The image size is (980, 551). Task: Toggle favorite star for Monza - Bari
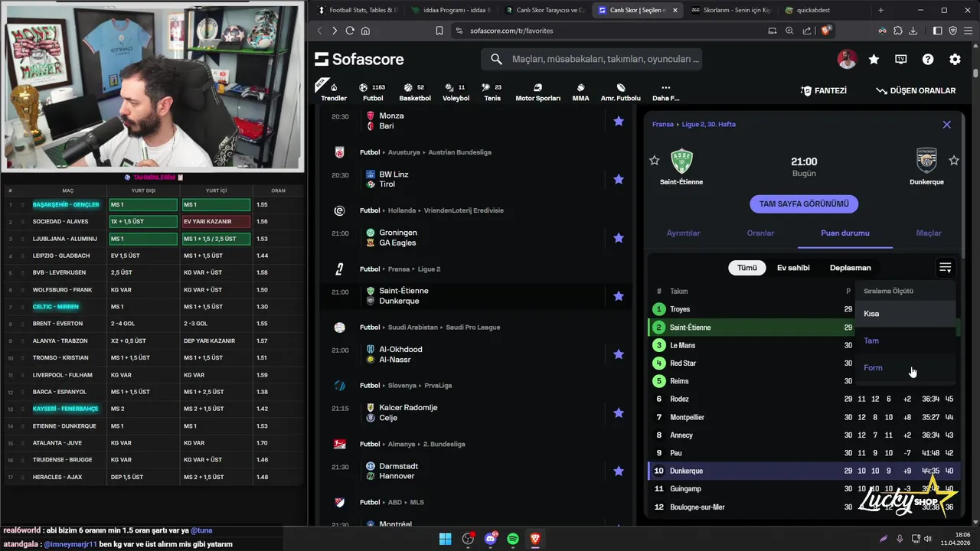(x=619, y=121)
